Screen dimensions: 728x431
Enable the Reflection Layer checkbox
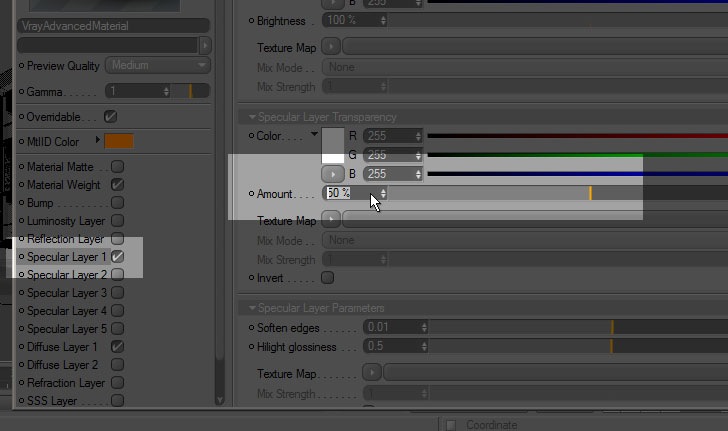point(117,239)
